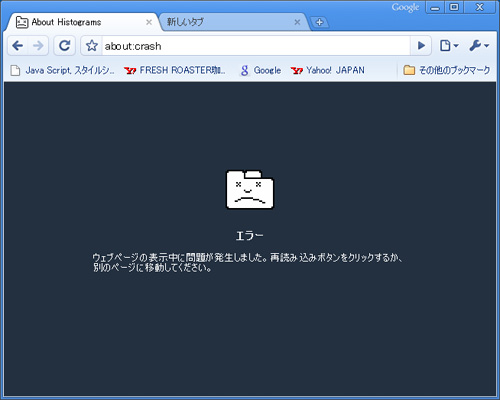This screenshot has width=500, height=400.
Task: Minimize the browser window
Action: pyautogui.click(x=435, y=7)
